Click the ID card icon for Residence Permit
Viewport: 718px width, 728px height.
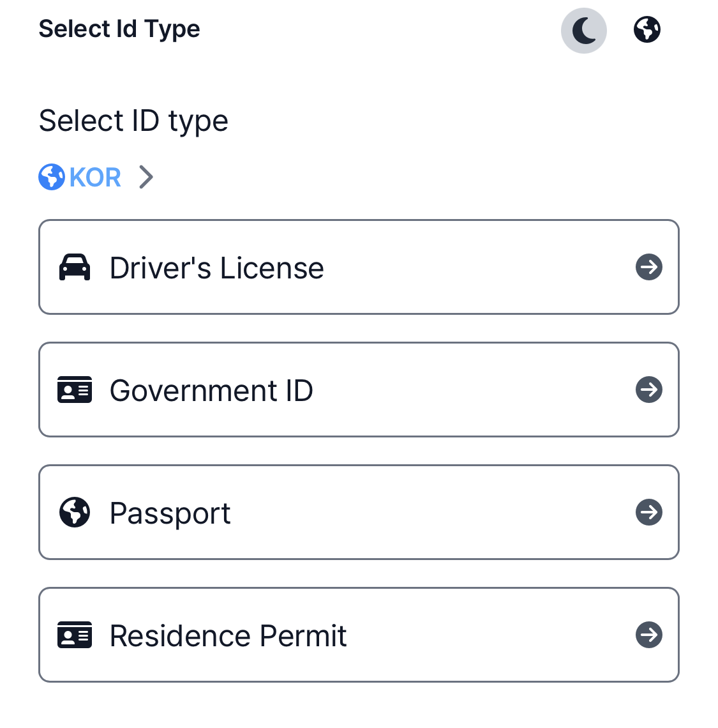(75, 635)
